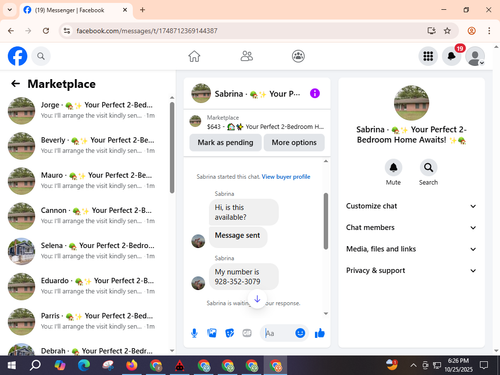Open the Eduardo conversation

[x=85, y=286]
